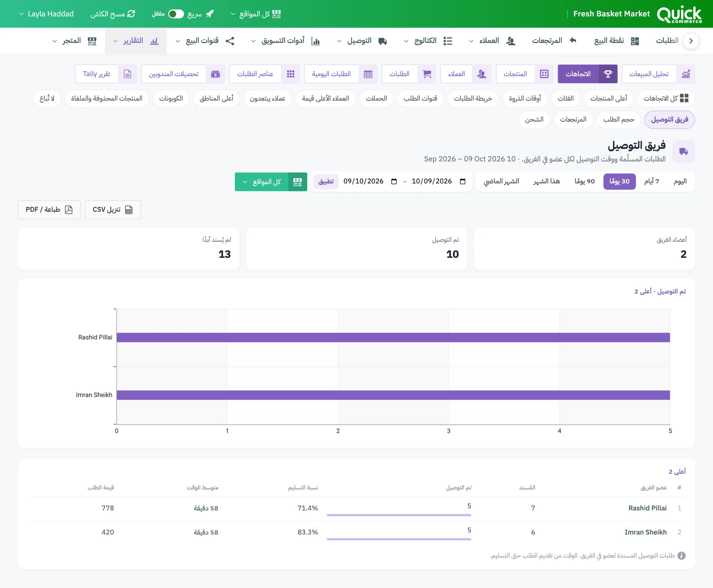713x588 pixels.
Task: Click the تنزيل CSV download button
Action: 113,210
